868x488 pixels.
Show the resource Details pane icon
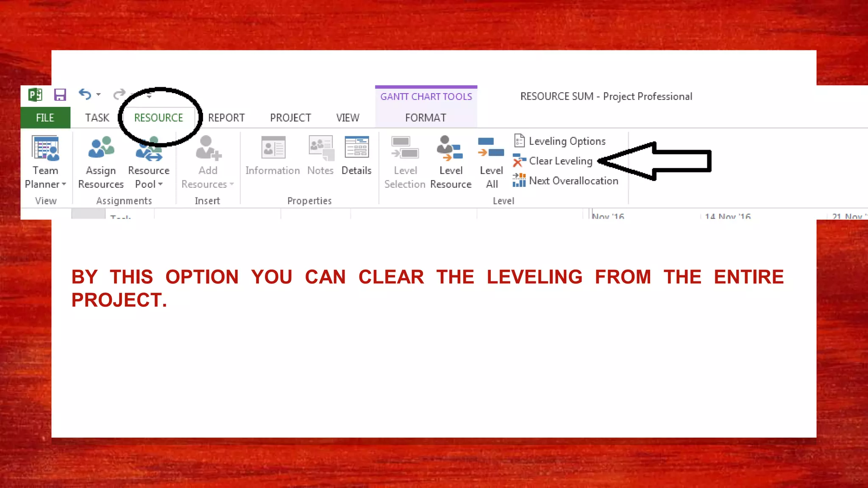[357, 147]
